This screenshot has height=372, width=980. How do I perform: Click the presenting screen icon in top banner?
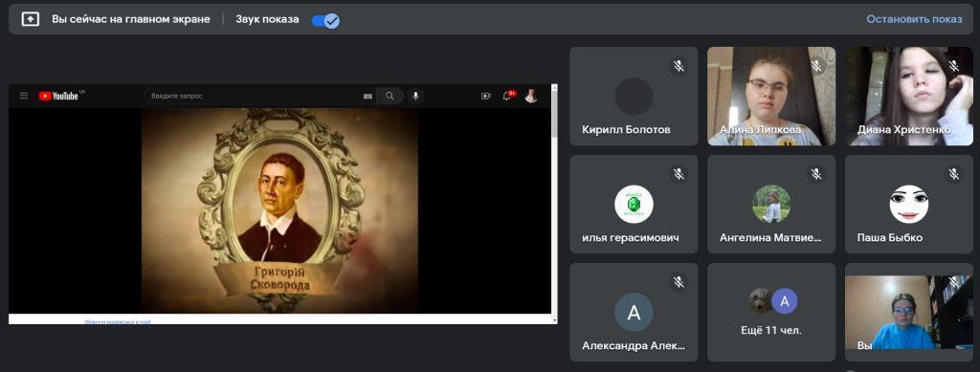click(30, 19)
